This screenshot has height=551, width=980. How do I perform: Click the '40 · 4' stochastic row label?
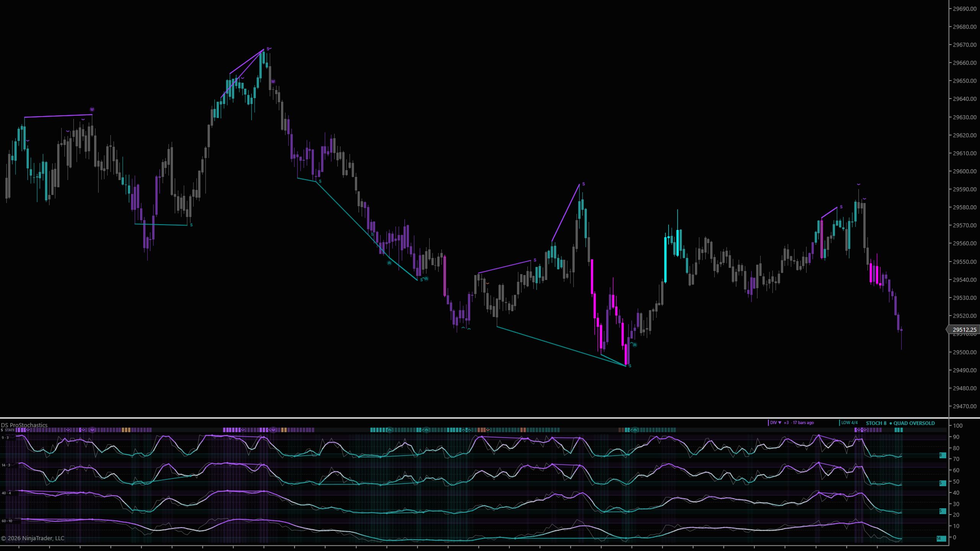6,493
